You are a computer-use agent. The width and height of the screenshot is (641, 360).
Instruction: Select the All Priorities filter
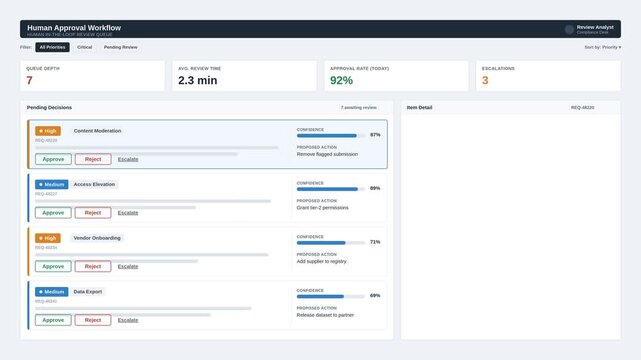pos(52,47)
